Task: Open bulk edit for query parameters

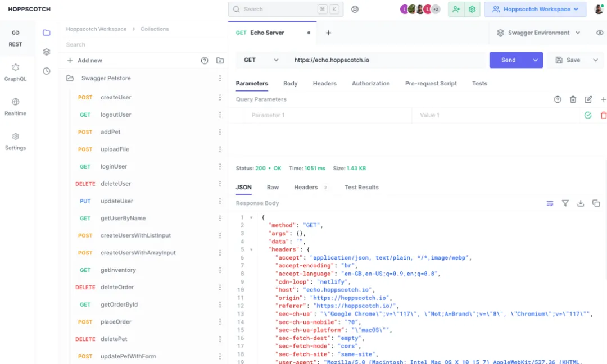Action: tap(588, 99)
